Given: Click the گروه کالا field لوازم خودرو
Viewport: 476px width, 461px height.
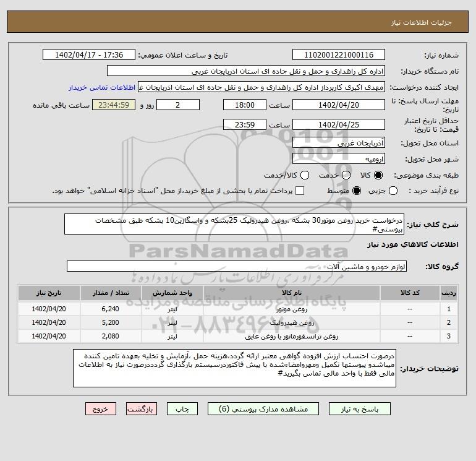Looking at the screenshot, I should tap(237, 267).
